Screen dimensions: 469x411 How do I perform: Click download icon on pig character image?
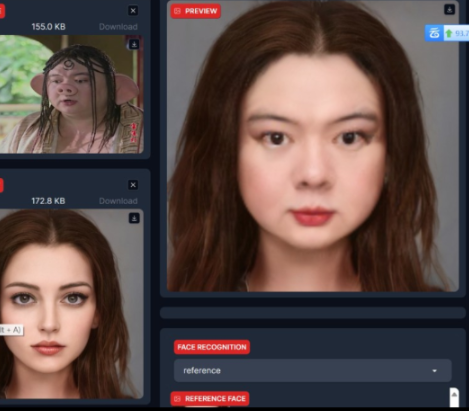pyautogui.click(x=134, y=44)
